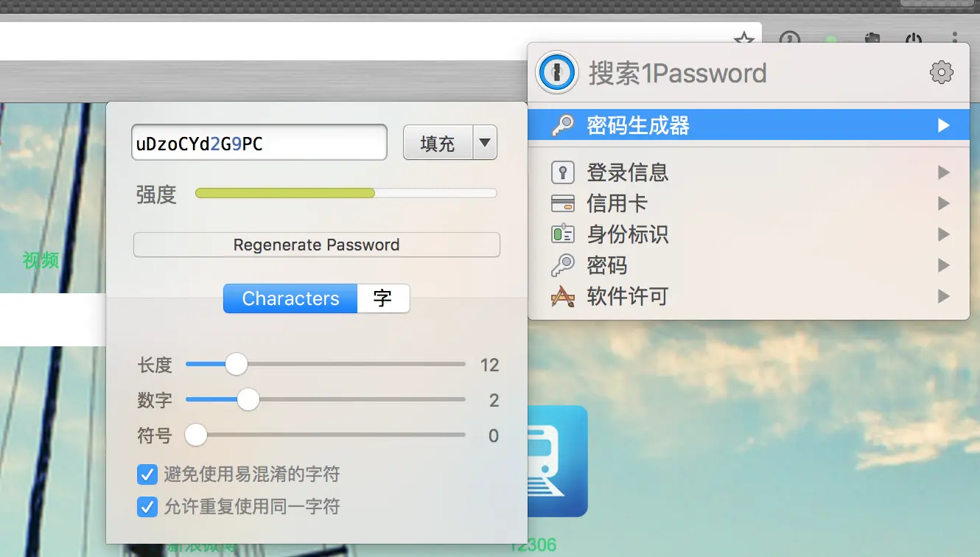Click the keyhole icon beside 登录信息
The image size is (980, 557).
[x=563, y=173]
